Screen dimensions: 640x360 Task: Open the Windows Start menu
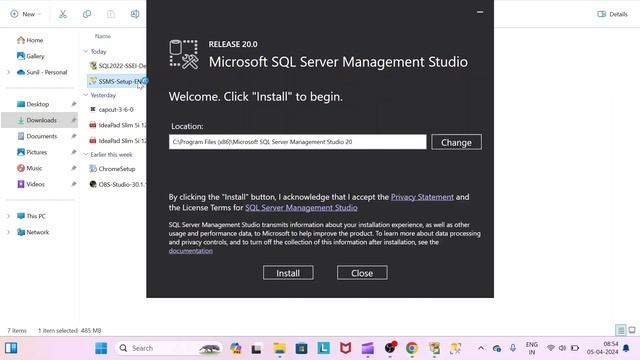(x=101, y=348)
